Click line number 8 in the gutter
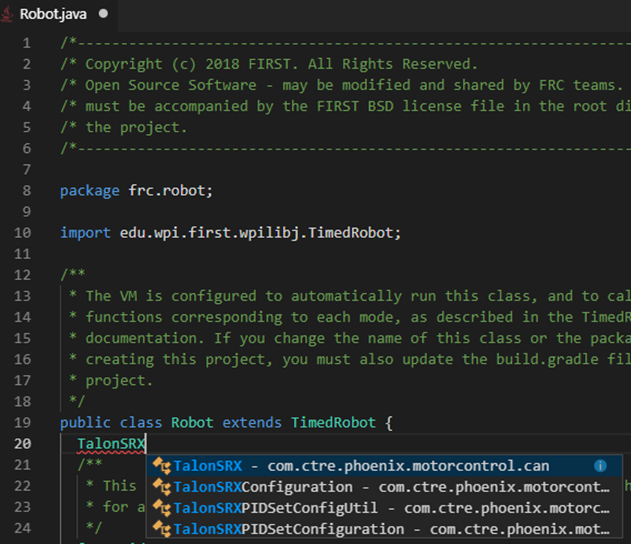 click(27, 191)
